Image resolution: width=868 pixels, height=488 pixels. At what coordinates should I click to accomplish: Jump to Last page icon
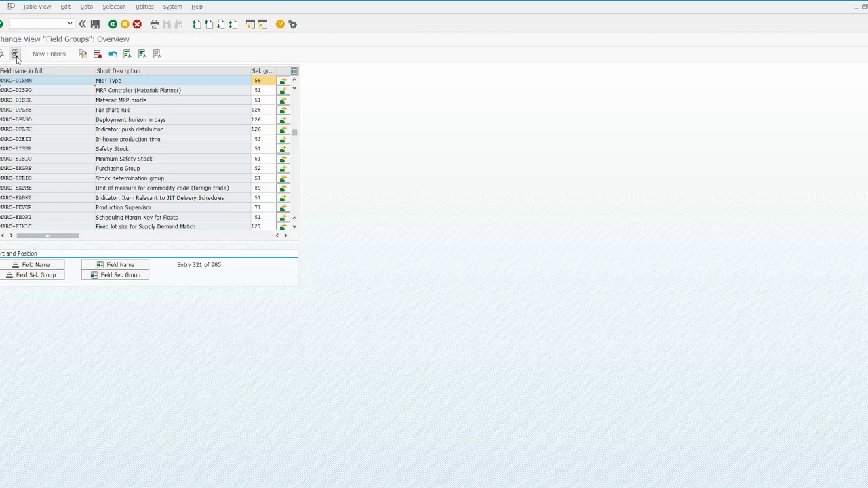pyautogui.click(x=233, y=24)
